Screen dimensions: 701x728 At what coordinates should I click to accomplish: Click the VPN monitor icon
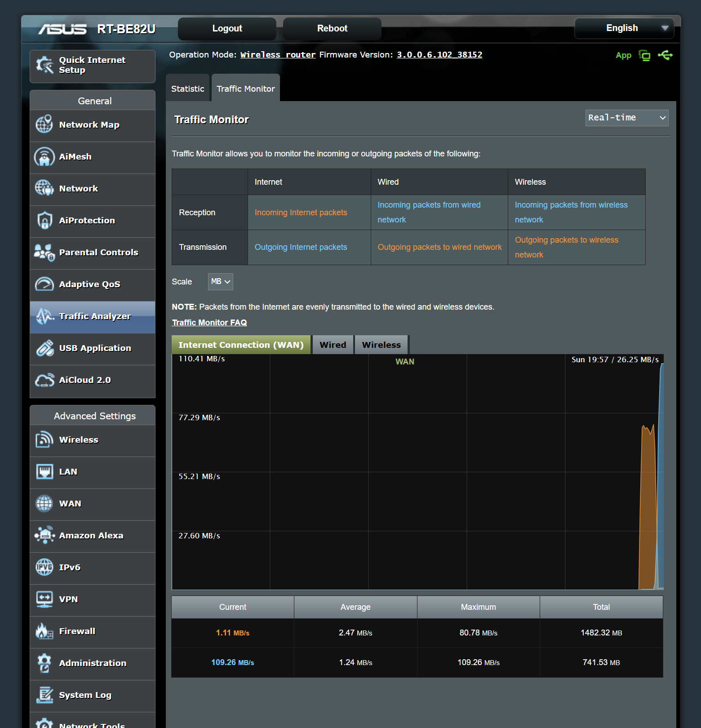(x=44, y=599)
